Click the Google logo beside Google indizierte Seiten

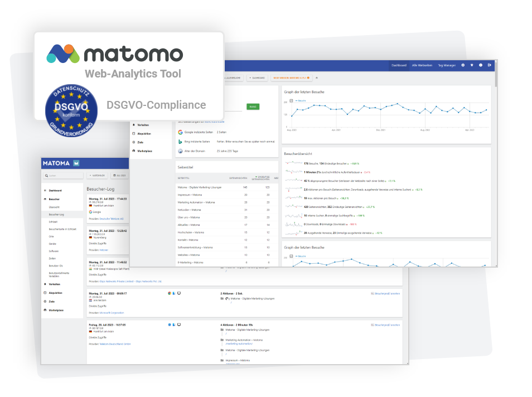(180, 132)
